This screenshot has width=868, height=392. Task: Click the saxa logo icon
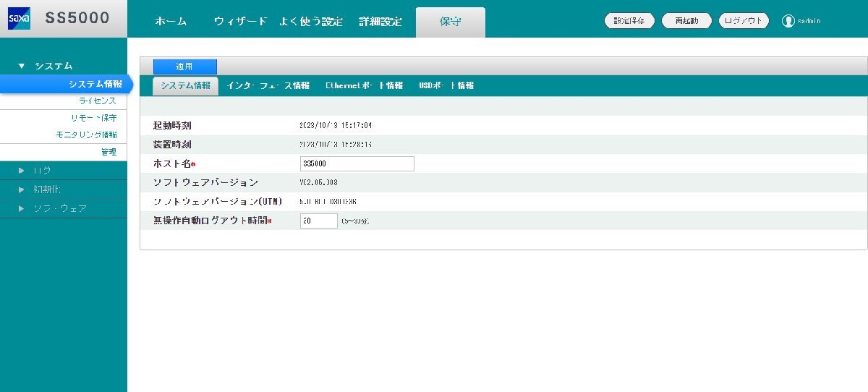[x=19, y=19]
